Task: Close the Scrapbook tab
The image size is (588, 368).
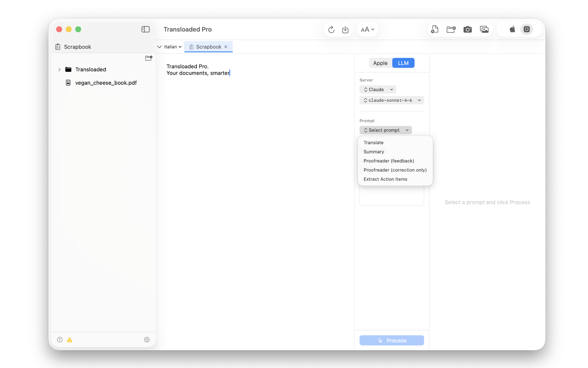Action: (x=226, y=47)
